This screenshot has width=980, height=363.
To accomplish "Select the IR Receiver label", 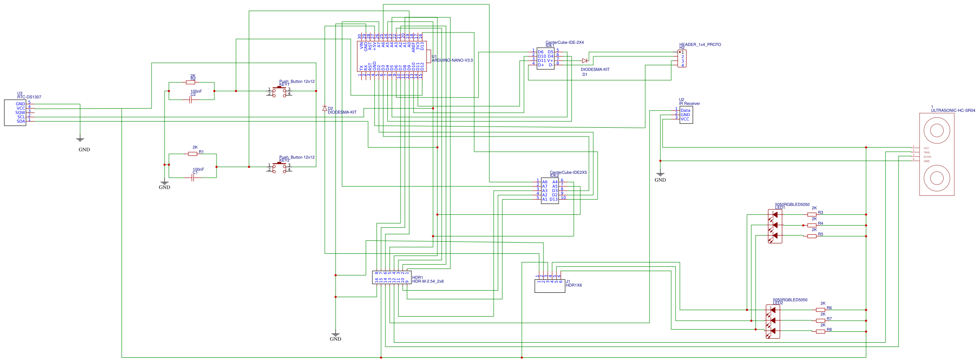I will tap(689, 104).
